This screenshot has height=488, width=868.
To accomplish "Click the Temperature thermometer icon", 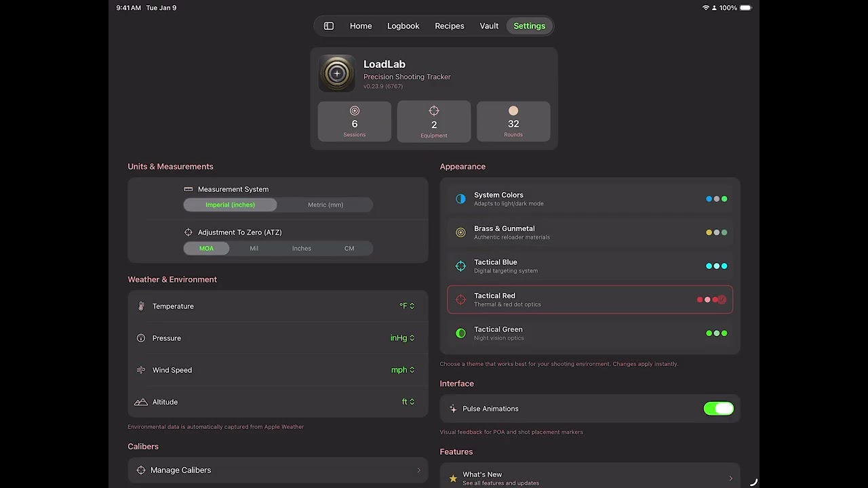I will (x=141, y=306).
